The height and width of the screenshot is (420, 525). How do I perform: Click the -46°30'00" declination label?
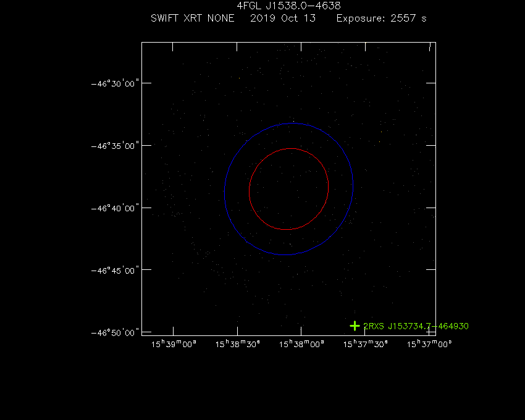click(x=115, y=83)
